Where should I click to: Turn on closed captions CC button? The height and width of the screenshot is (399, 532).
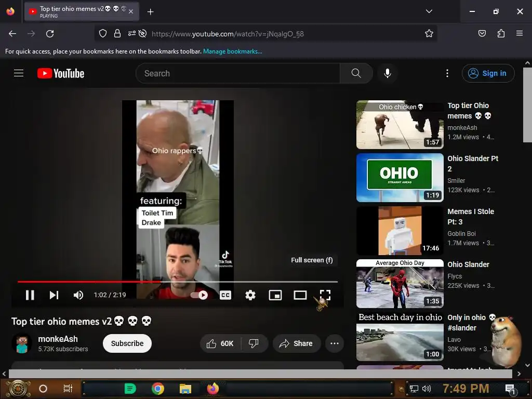225,295
